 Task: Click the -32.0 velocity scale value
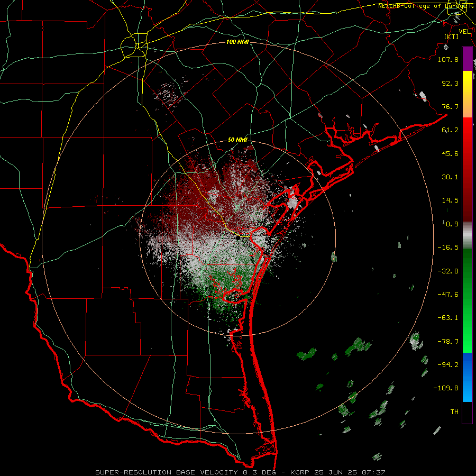point(448,271)
